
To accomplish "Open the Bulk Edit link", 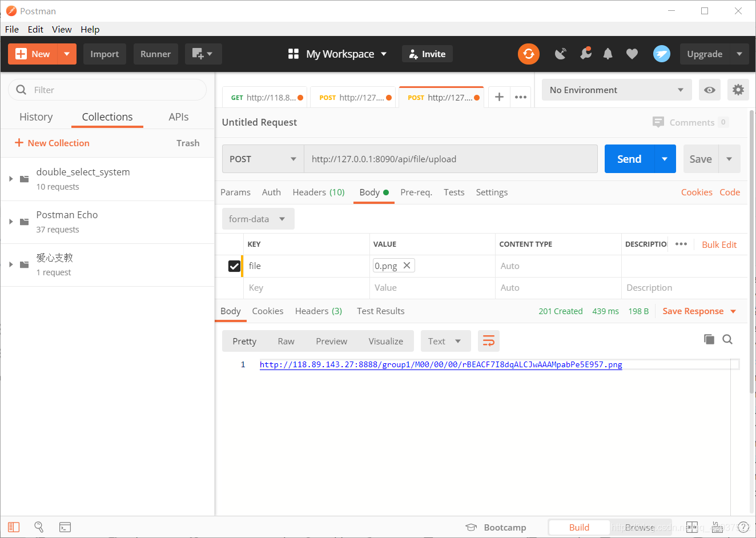I will click(x=719, y=244).
